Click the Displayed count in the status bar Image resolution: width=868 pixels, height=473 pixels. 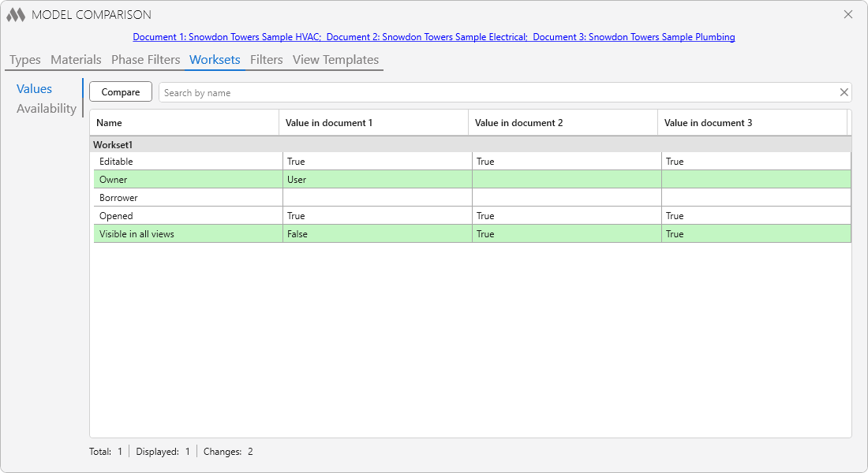(163, 452)
